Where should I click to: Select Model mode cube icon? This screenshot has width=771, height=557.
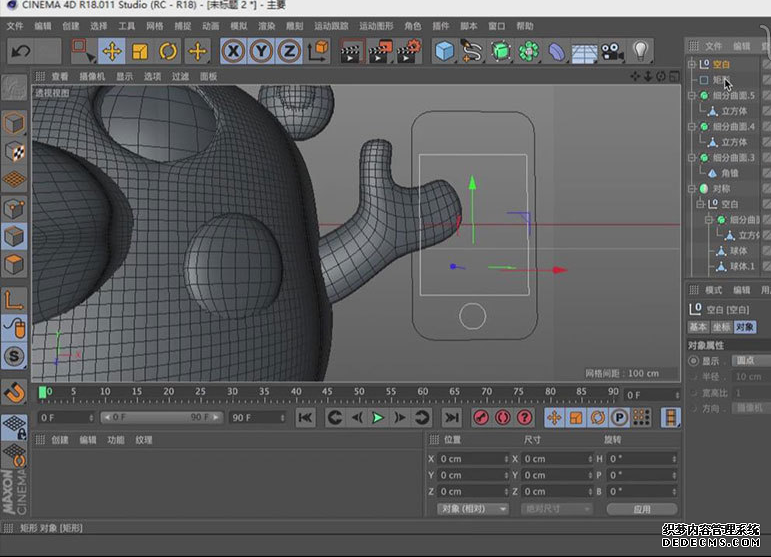pyautogui.click(x=14, y=123)
